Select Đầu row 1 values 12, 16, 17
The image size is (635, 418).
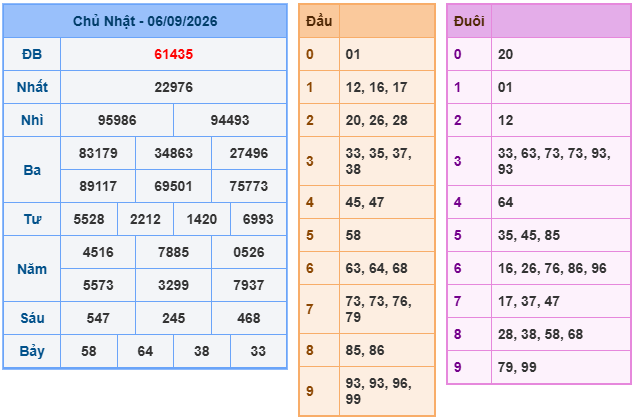tap(376, 87)
